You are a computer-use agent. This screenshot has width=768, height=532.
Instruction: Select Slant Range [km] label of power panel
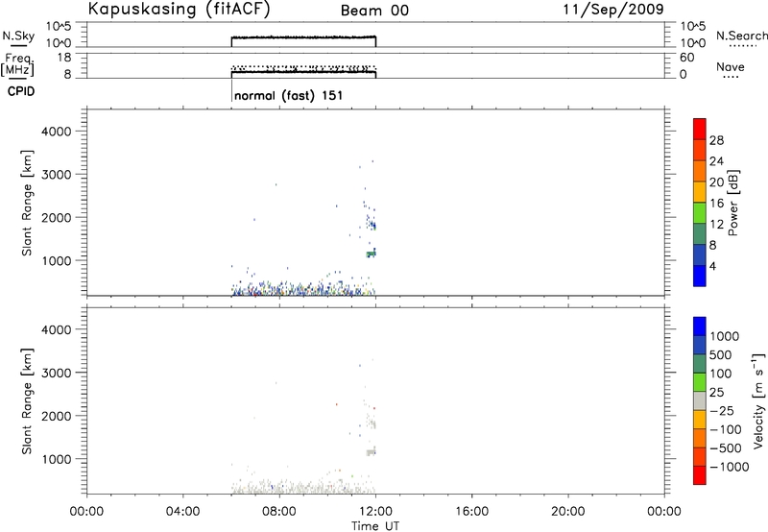pyautogui.click(x=27, y=203)
